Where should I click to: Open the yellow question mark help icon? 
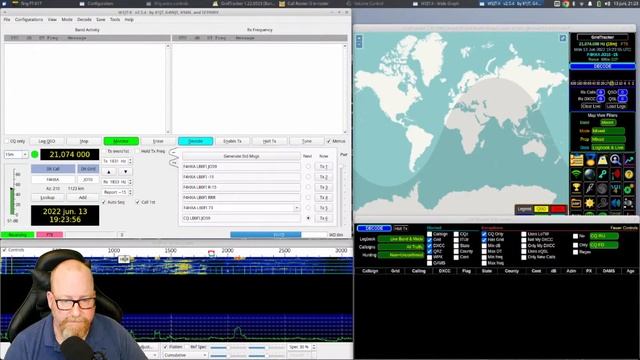(x=629, y=174)
